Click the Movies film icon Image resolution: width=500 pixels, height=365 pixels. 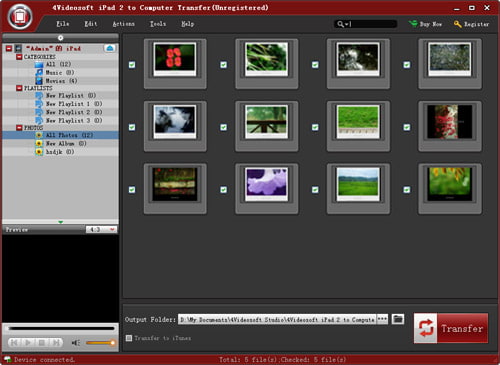39,81
